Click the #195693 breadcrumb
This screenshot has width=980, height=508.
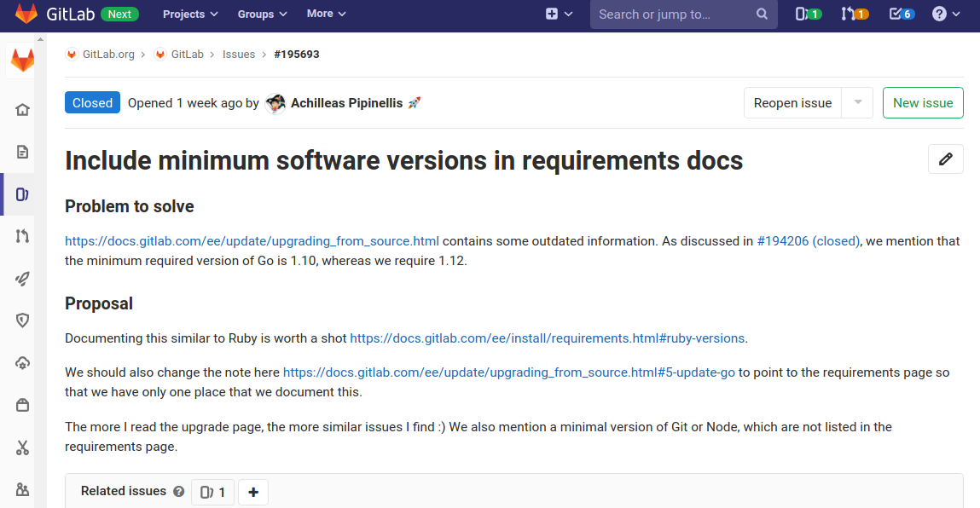tap(297, 55)
